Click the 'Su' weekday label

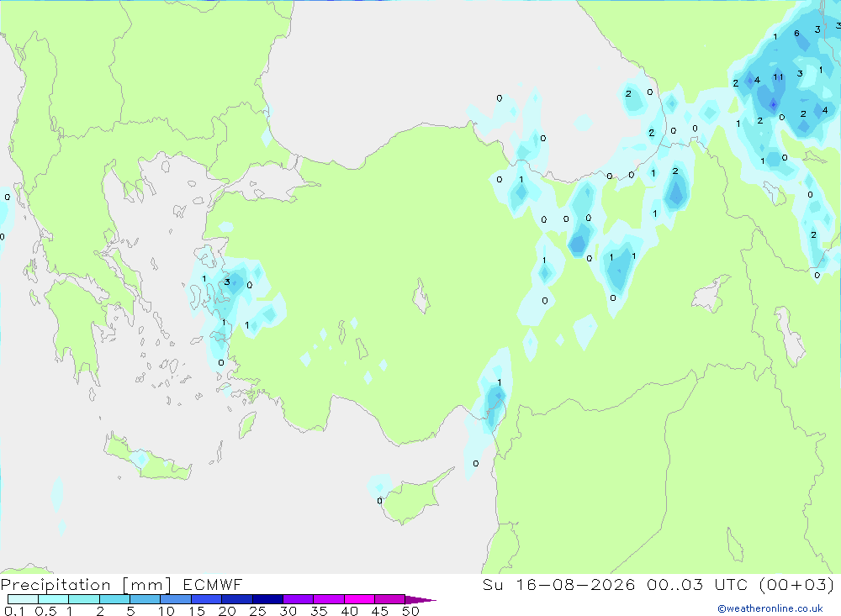pos(493,584)
